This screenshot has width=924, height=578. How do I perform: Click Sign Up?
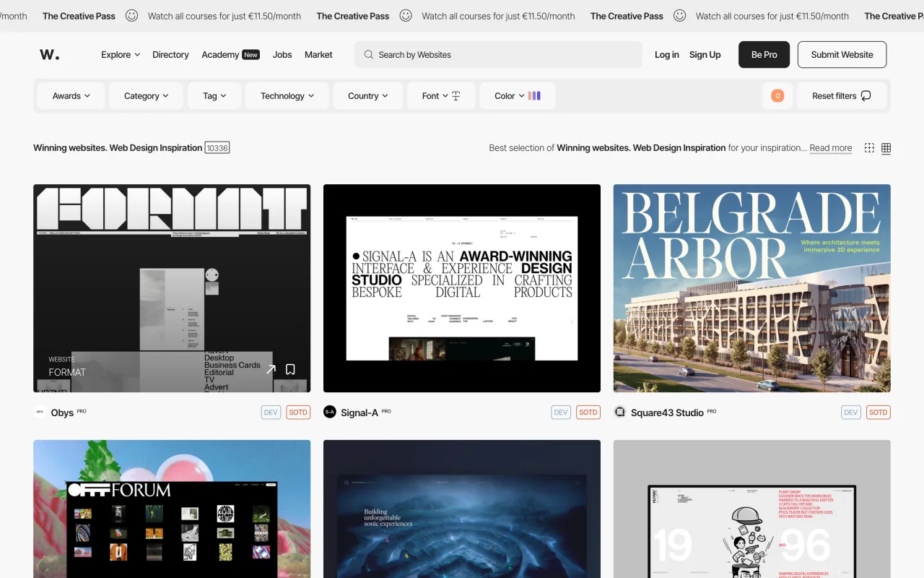[x=705, y=54]
